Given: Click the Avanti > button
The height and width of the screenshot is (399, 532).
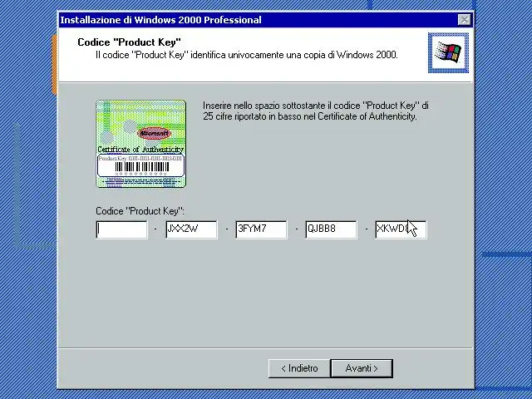Looking at the screenshot, I should coord(362,368).
